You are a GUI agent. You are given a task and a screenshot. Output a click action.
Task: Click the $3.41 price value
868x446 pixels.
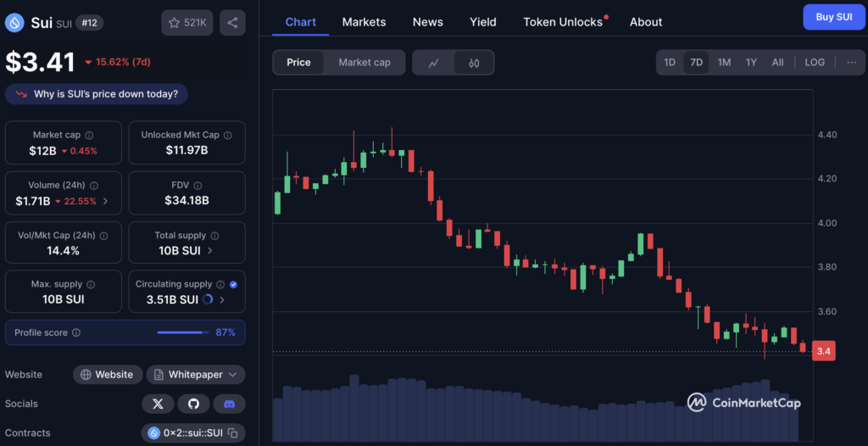tap(41, 62)
